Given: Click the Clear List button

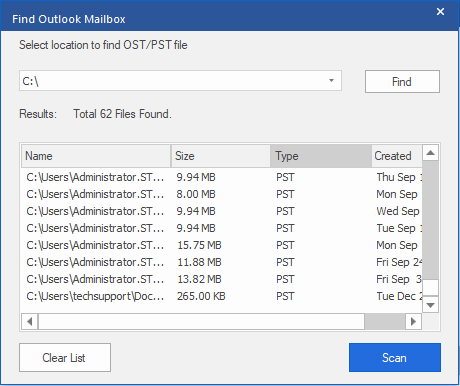Looking at the screenshot, I should (x=65, y=358).
